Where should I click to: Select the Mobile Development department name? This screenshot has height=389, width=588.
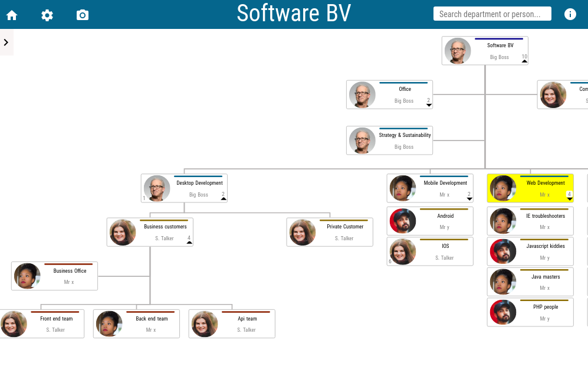pyautogui.click(x=445, y=183)
